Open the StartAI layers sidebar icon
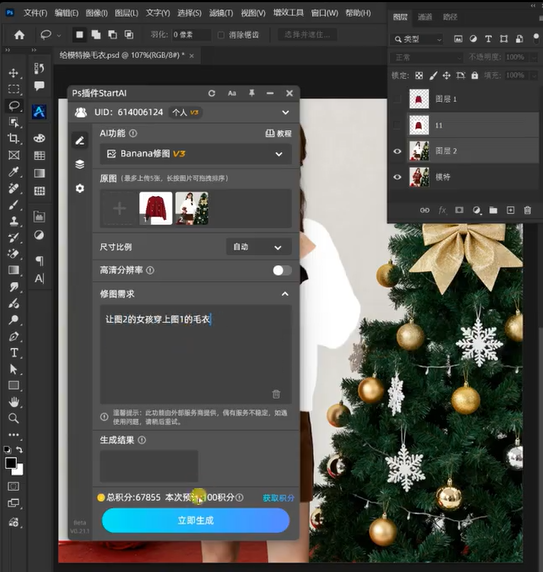543x572 pixels. (x=80, y=164)
